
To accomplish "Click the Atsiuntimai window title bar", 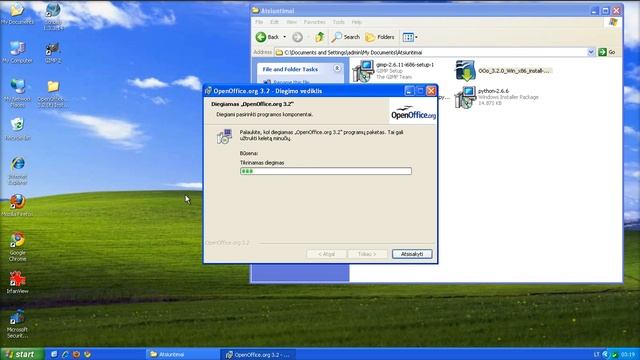I will pyautogui.click(x=420, y=10).
